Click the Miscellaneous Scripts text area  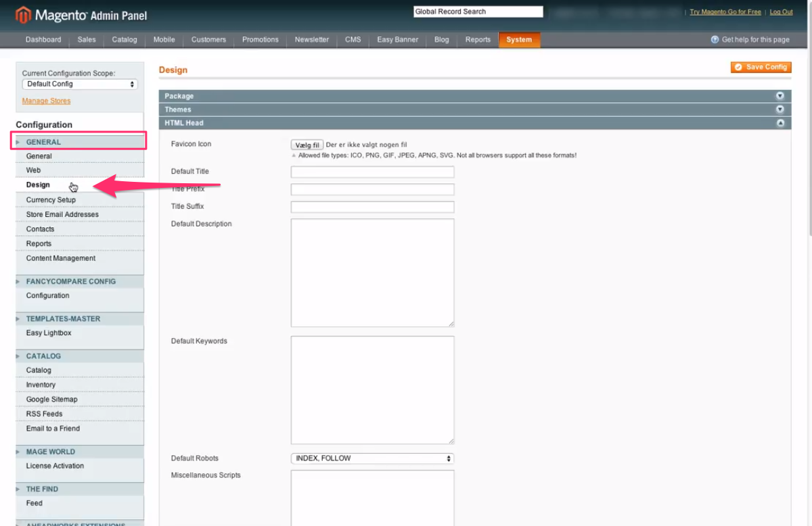point(372,498)
